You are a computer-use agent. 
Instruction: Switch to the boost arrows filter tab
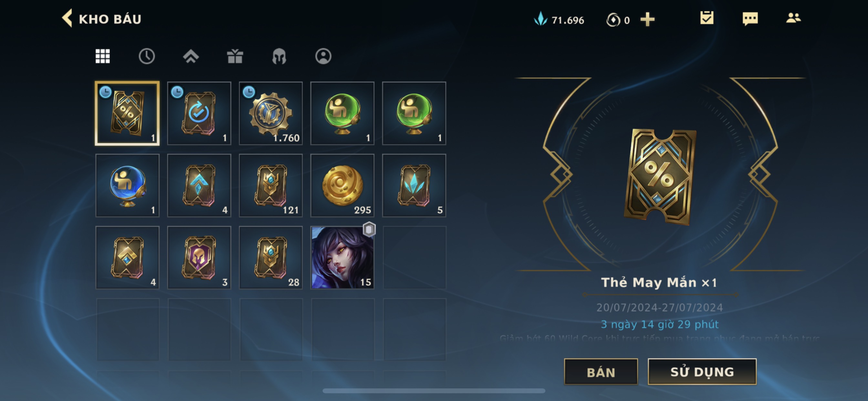pyautogui.click(x=191, y=56)
